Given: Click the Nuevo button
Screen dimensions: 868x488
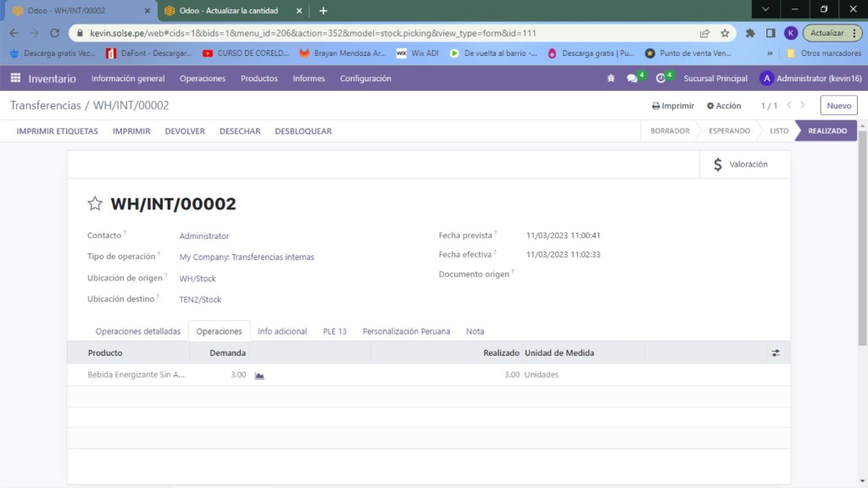Looking at the screenshot, I should point(837,106).
